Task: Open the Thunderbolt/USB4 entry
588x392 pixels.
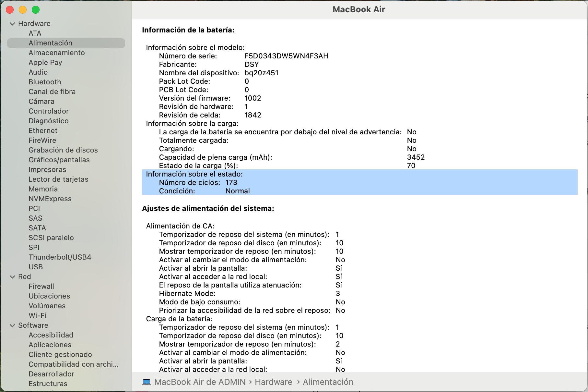Action: click(x=60, y=257)
